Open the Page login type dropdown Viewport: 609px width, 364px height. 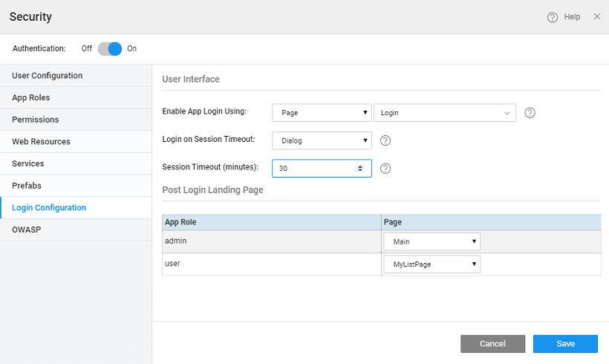pos(321,113)
